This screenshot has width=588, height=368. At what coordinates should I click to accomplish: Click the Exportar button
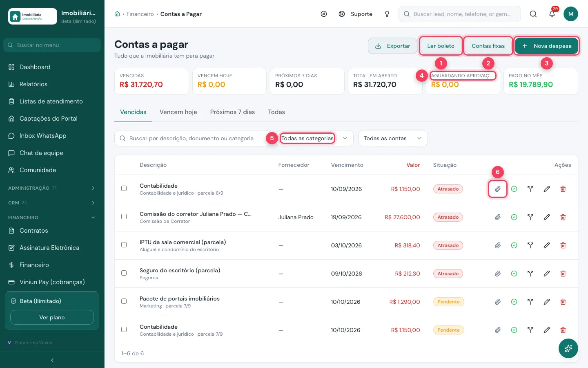(392, 46)
